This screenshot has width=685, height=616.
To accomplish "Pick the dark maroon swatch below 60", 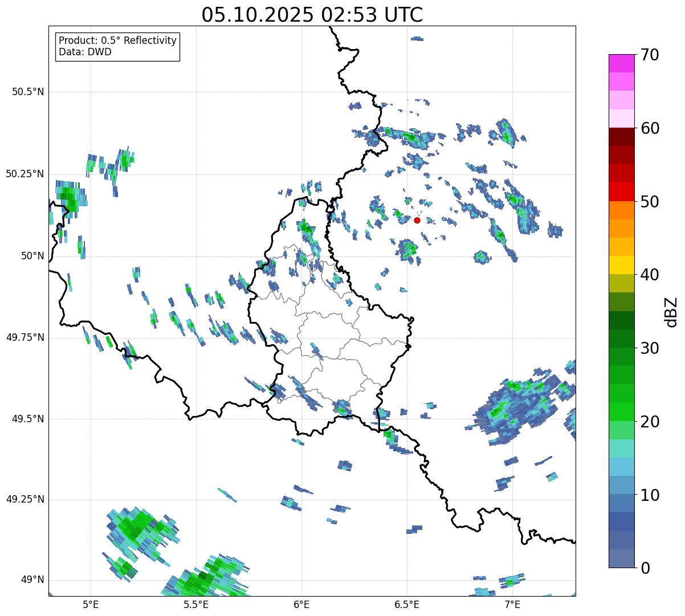I will [x=621, y=137].
